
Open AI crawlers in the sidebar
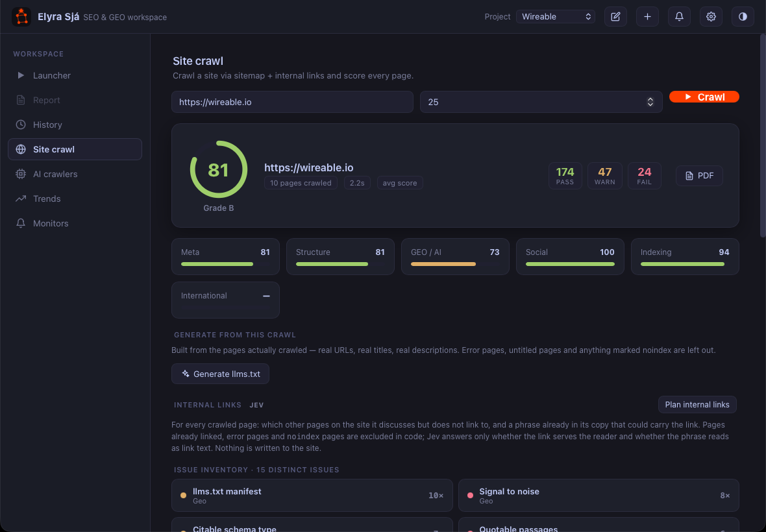(75, 175)
